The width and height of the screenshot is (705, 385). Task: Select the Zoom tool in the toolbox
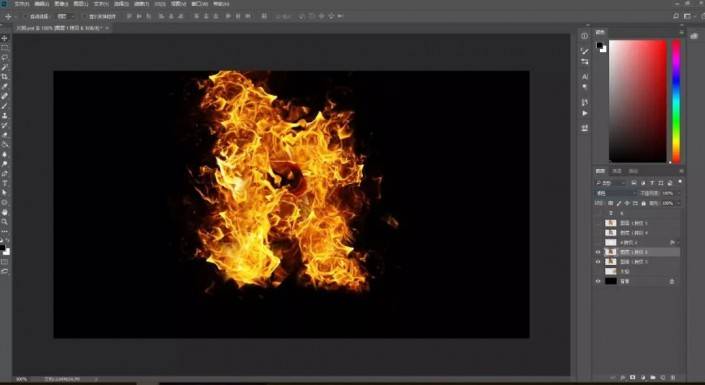pyautogui.click(x=5, y=221)
